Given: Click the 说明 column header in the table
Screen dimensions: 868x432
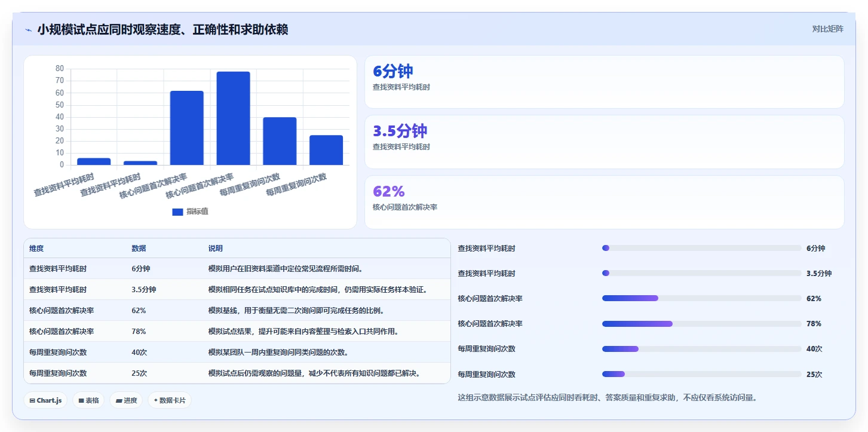Looking at the screenshot, I should (x=215, y=249).
